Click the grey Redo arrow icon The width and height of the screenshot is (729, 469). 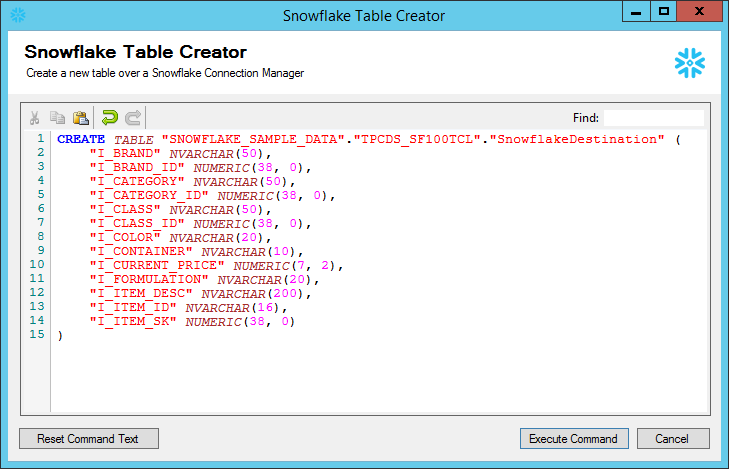[133, 118]
